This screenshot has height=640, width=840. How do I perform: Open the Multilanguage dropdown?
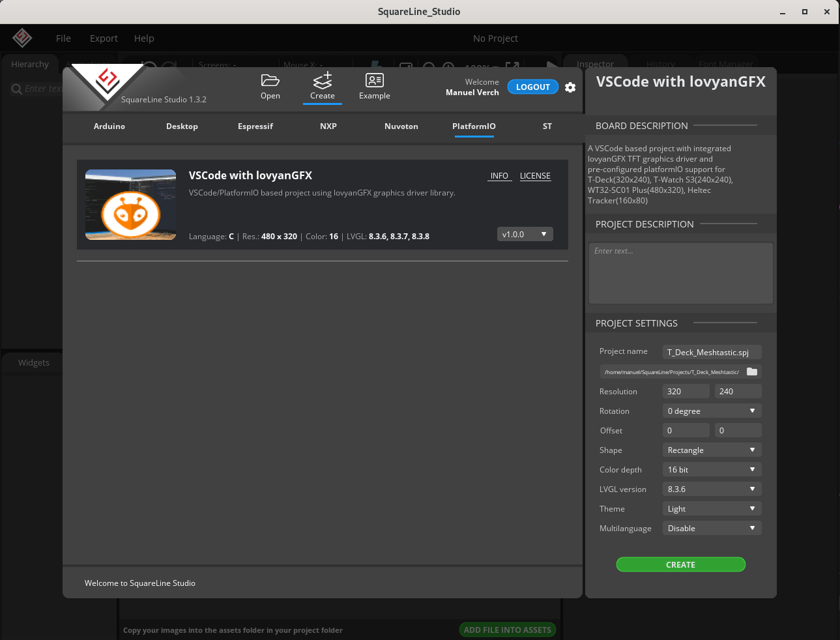712,528
